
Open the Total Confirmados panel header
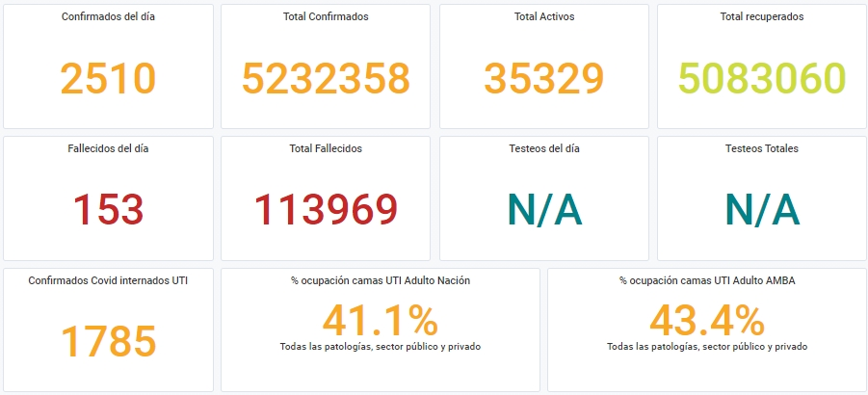(326, 16)
